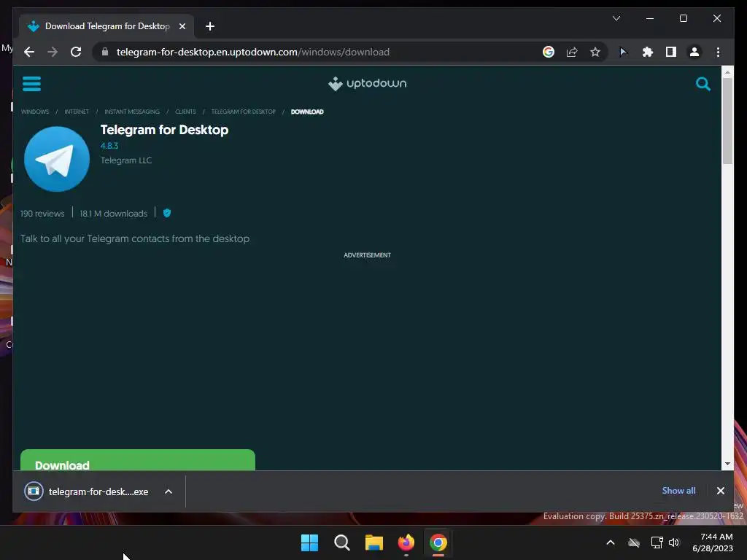
Task: Click the Telegram app logo image
Action: 57,159
